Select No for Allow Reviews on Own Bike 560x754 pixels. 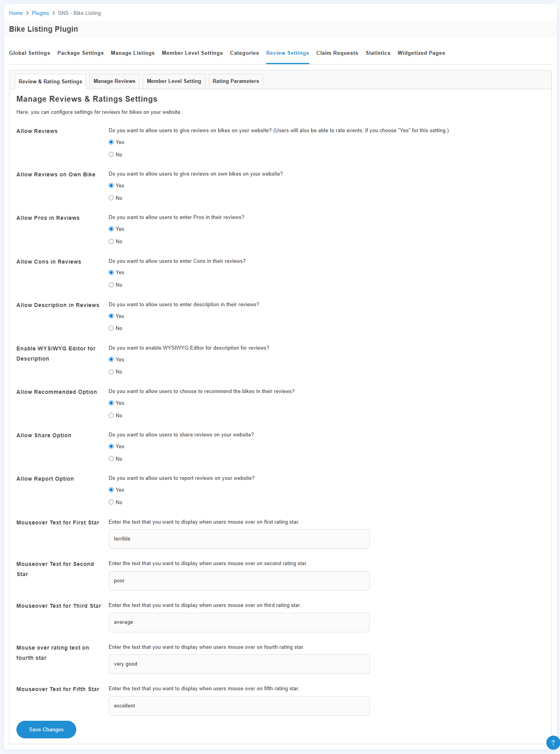tap(111, 198)
